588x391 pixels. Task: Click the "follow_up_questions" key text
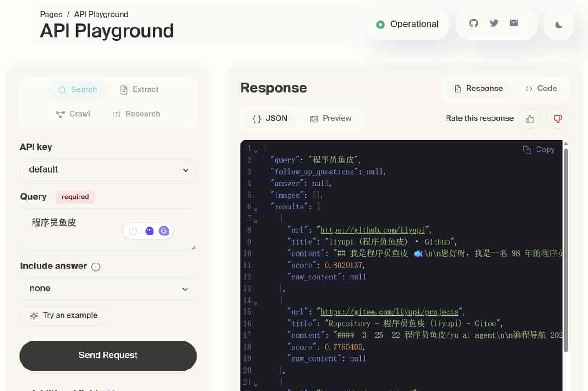click(314, 172)
